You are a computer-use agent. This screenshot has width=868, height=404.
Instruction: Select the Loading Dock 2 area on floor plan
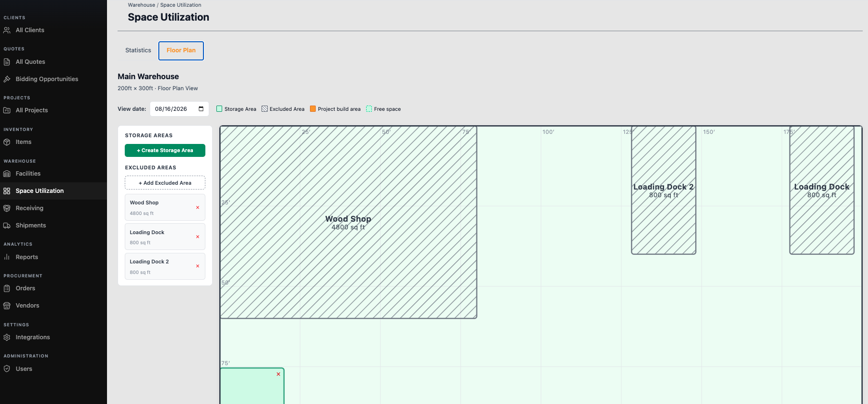664,190
